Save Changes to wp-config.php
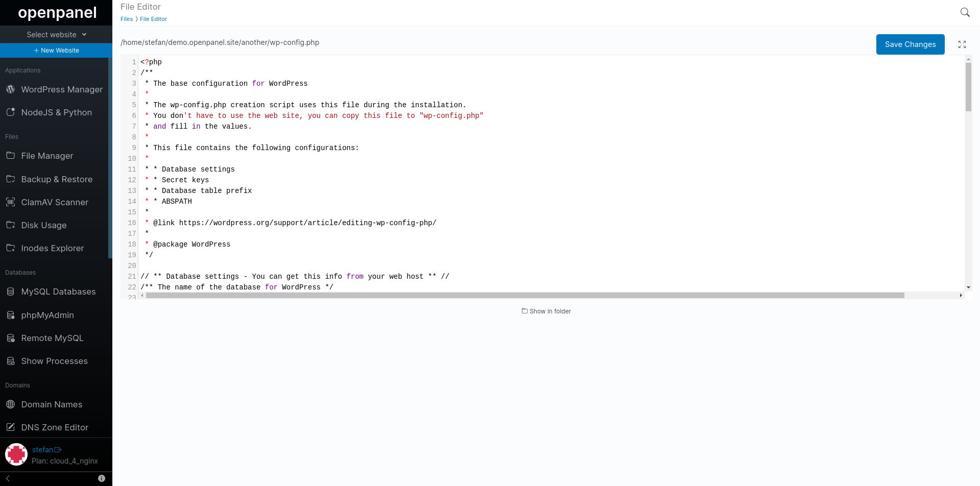Screen dimensions: 980x486 pos(910,44)
